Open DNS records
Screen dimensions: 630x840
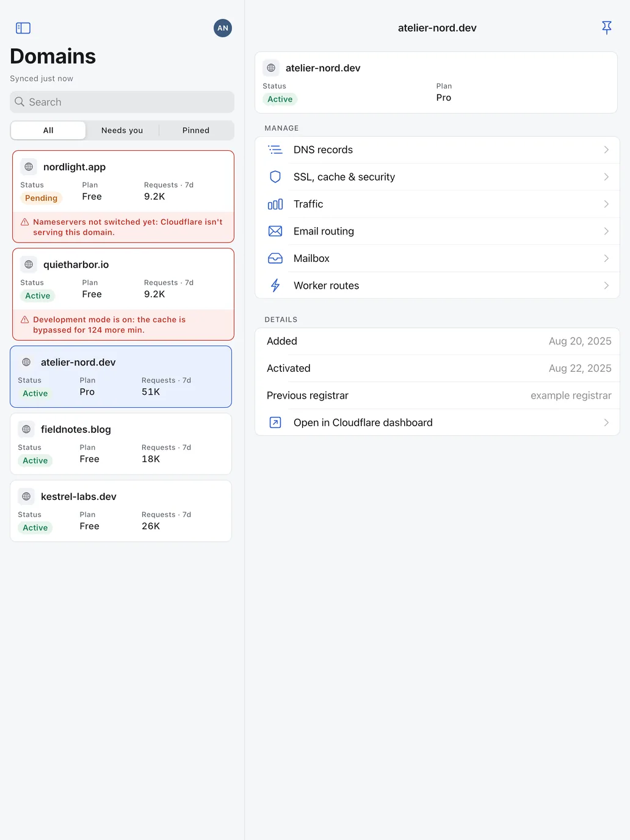[x=437, y=150]
